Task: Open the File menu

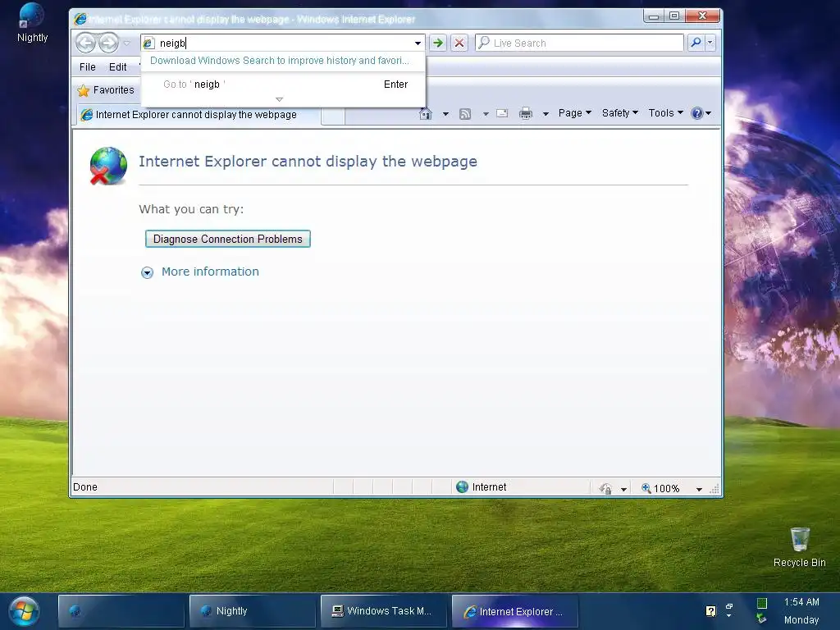Action: (x=87, y=67)
